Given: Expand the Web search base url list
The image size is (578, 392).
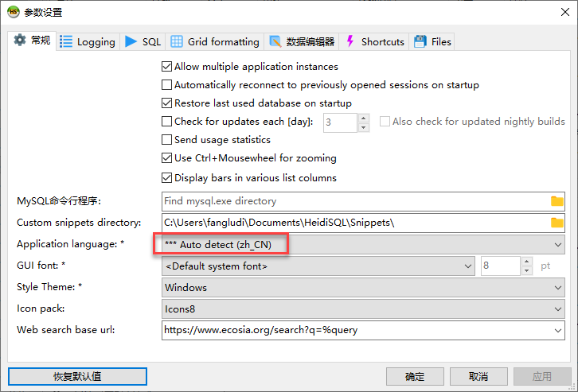Looking at the screenshot, I should pos(558,331).
